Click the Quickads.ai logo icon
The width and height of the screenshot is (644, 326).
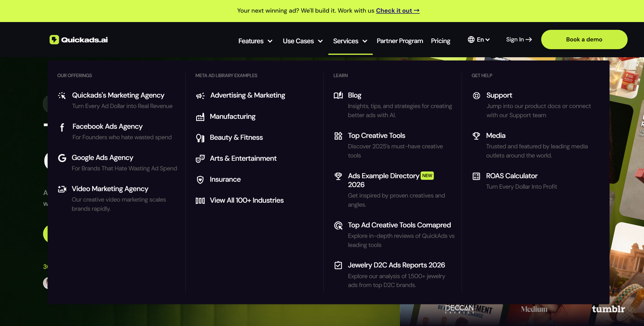54,40
